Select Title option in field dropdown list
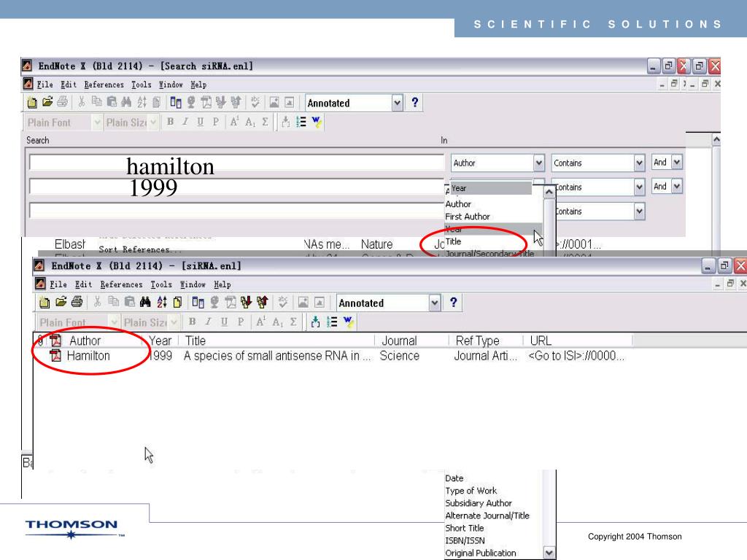Screen dimensions: 747x560 click(x=453, y=241)
